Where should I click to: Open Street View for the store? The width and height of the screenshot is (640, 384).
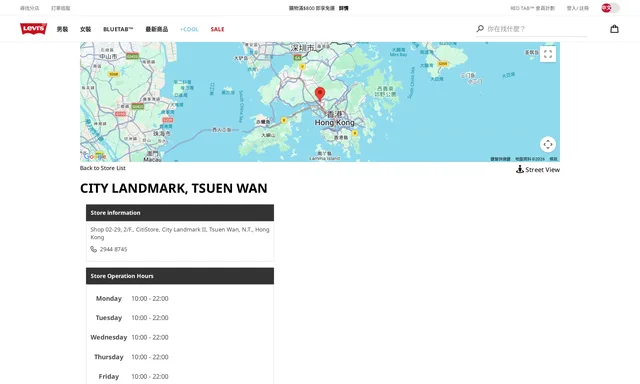538,169
